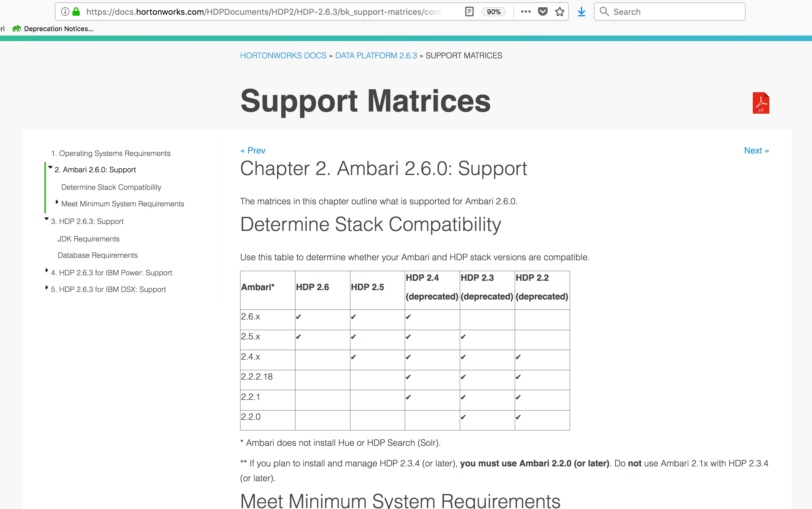
Task: Click the green padlock security icon
Action: [x=76, y=12]
